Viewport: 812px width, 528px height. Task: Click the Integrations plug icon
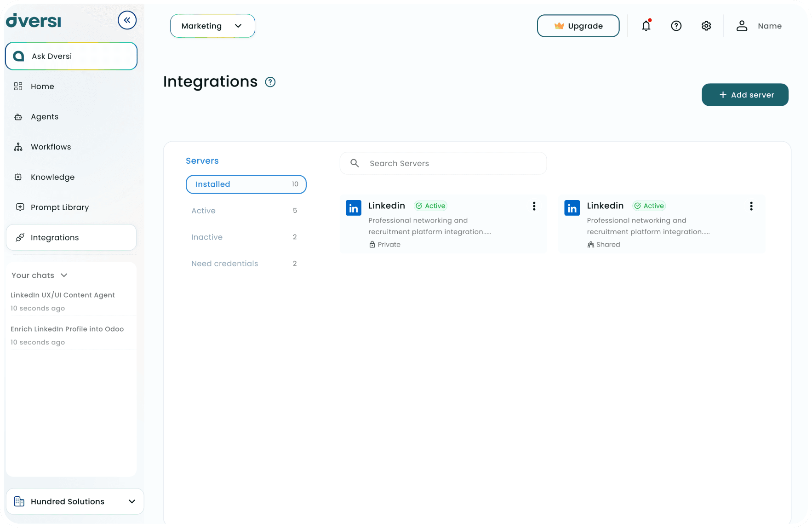(20, 238)
